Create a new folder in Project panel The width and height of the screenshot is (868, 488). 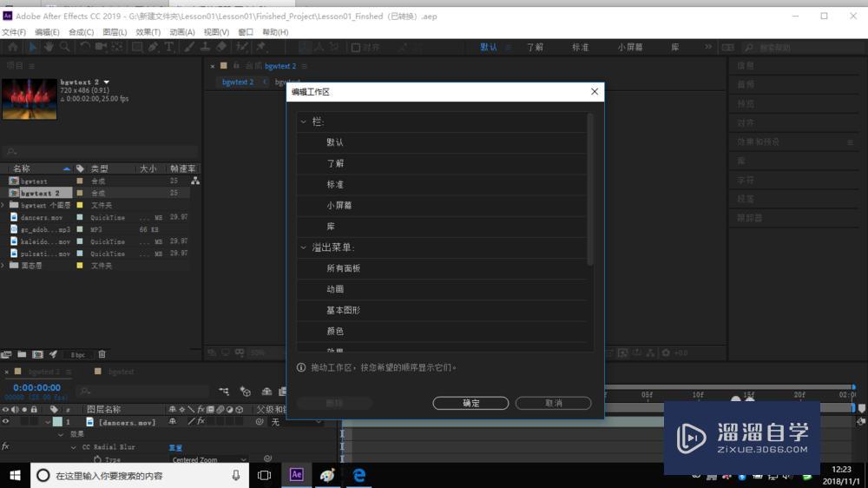22,354
